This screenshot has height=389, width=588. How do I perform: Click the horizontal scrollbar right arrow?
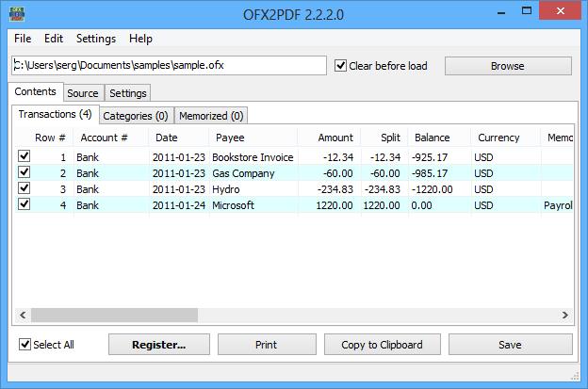click(565, 316)
